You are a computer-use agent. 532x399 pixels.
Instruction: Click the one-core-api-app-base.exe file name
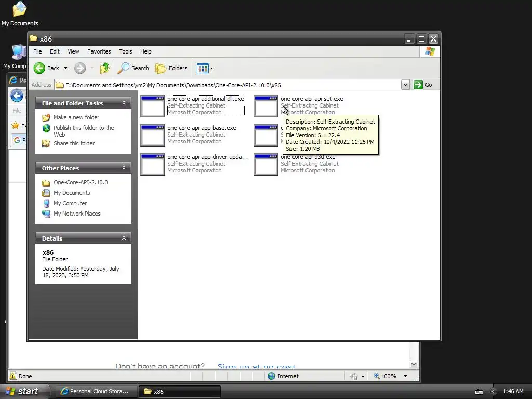point(202,128)
